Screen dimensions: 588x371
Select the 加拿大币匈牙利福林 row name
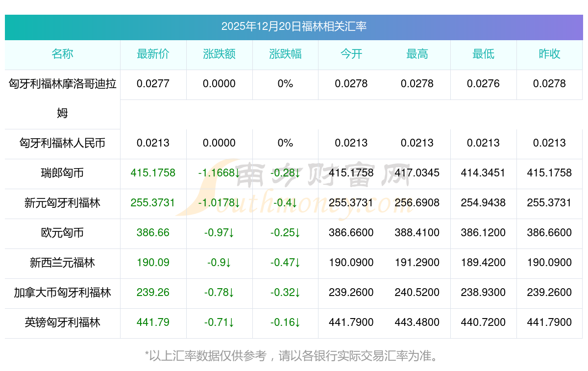(62, 293)
